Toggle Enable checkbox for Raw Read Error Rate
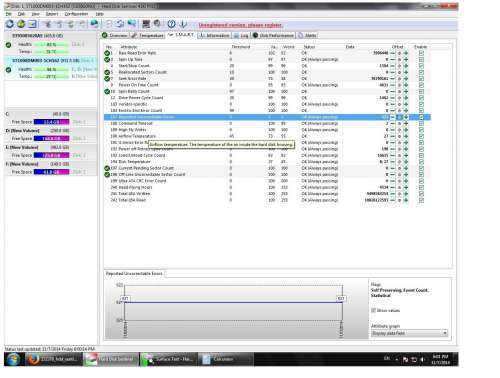500x378 pixels. coord(421,53)
